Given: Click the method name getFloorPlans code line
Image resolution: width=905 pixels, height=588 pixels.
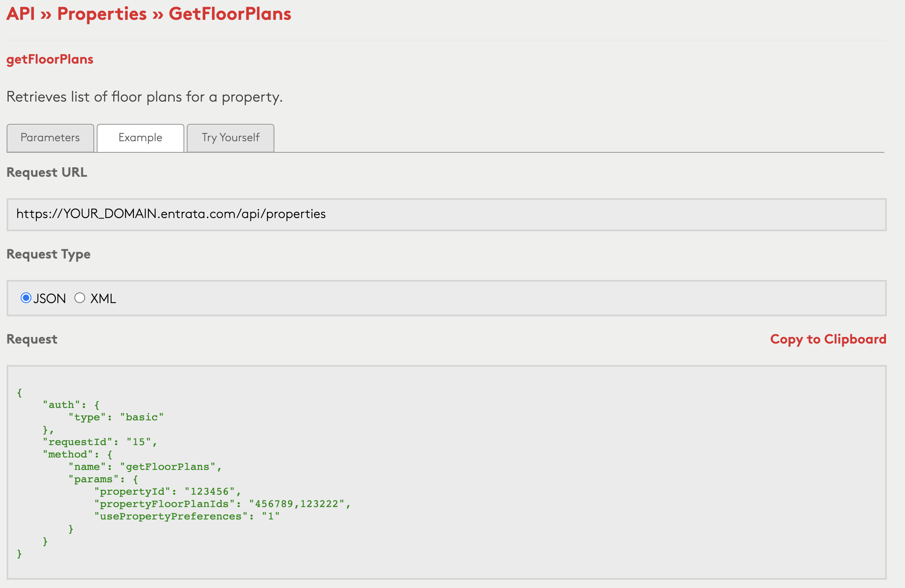Looking at the screenshot, I should click(145, 467).
